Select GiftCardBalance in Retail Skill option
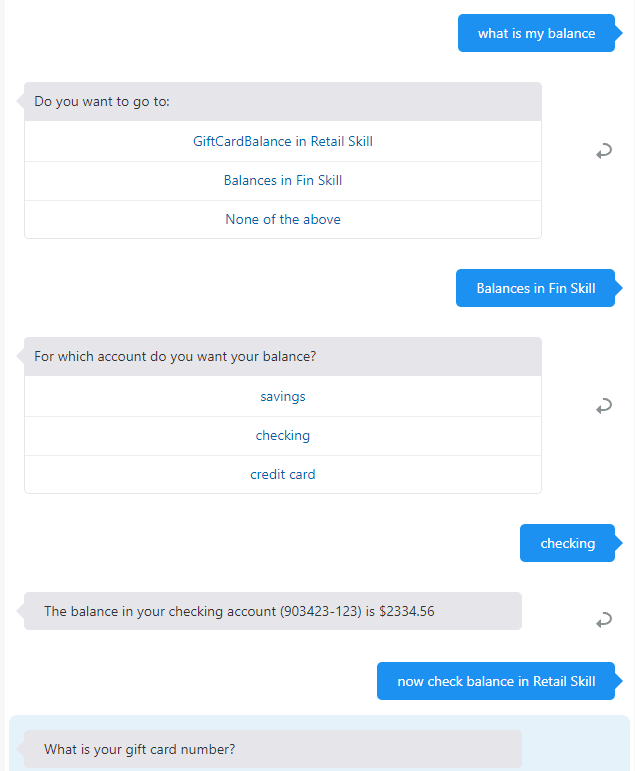 283,142
